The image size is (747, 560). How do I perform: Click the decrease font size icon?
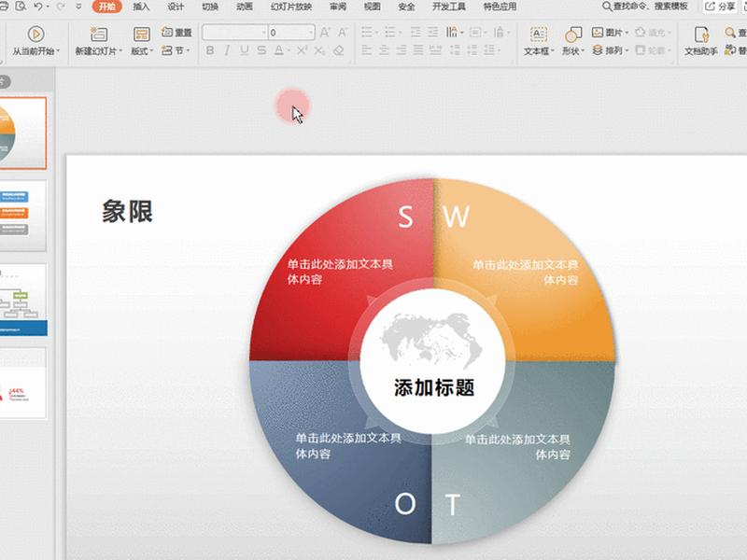pyautogui.click(x=342, y=33)
